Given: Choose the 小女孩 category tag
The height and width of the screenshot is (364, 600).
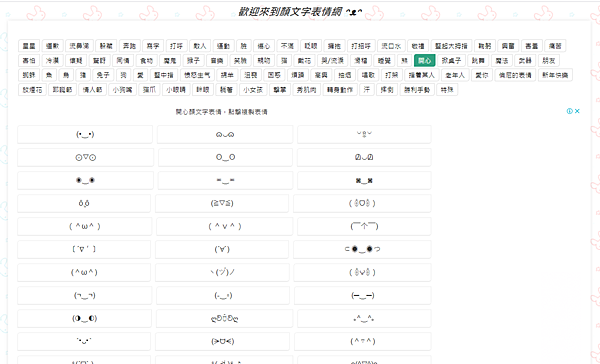Looking at the screenshot, I should pos(253,90).
